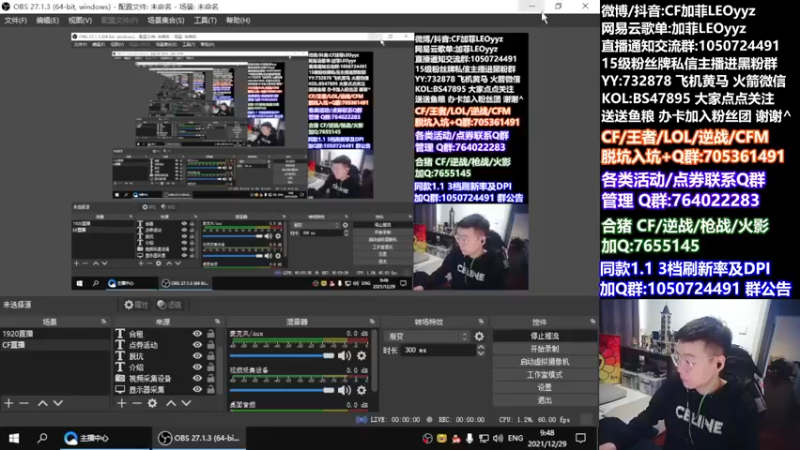Click the microphone icon in system tray
This screenshot has height=450, width=800.
[469, 438]
